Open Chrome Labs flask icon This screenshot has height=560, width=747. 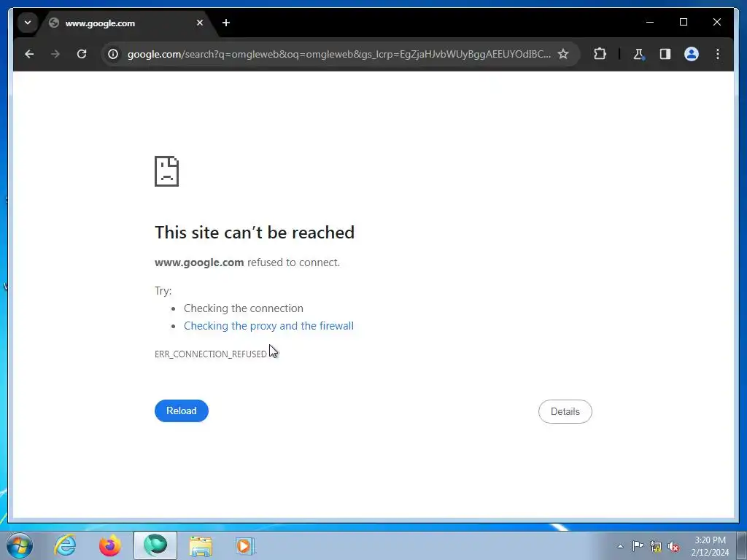(638, 54)
